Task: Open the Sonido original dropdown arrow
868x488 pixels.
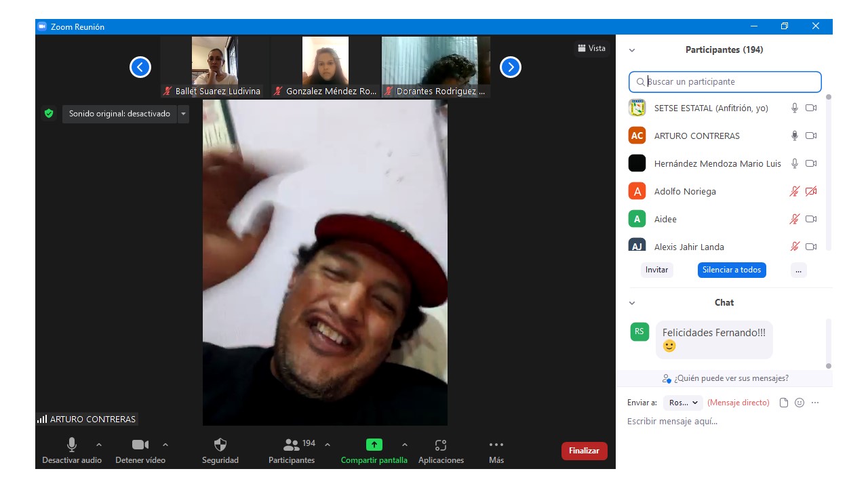Action: [183, 114]
